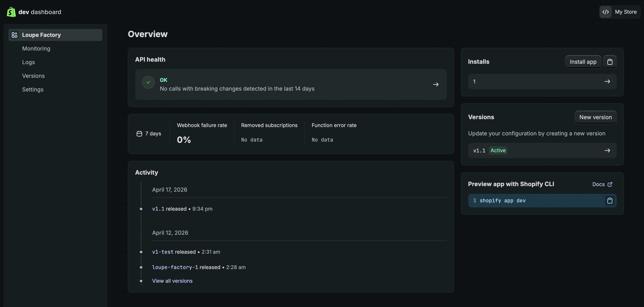Open Versions in sidebar
This screenshot has width=644, height=307.
[33, 76]
